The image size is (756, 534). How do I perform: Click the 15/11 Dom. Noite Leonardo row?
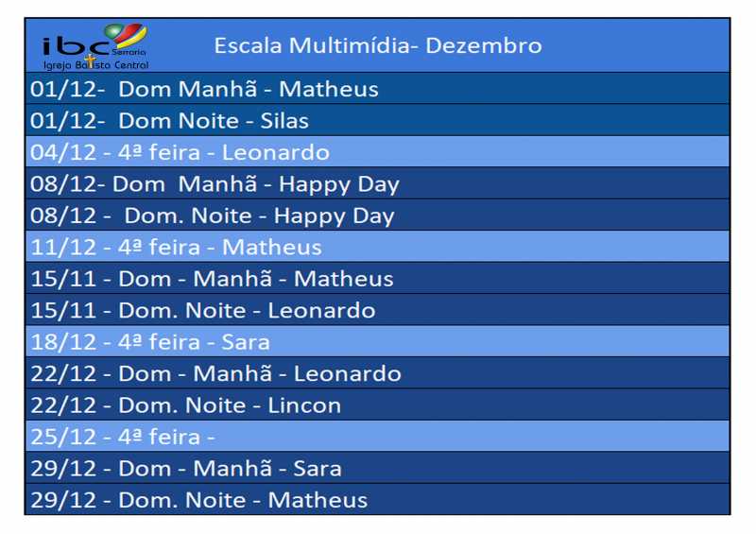pyautogui.click(x=377, y=310)
